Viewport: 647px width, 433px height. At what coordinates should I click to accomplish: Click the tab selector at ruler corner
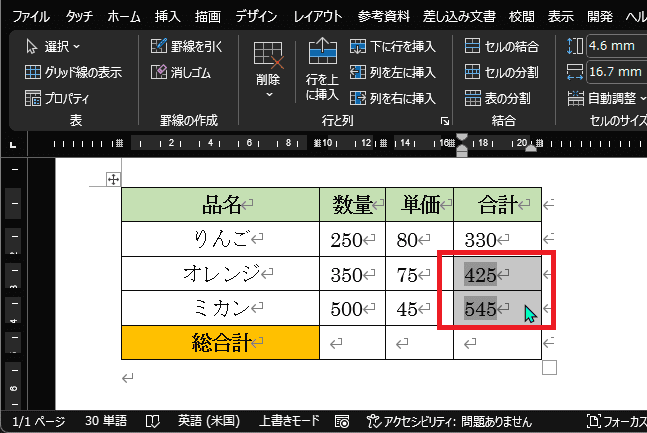[13, 144]
